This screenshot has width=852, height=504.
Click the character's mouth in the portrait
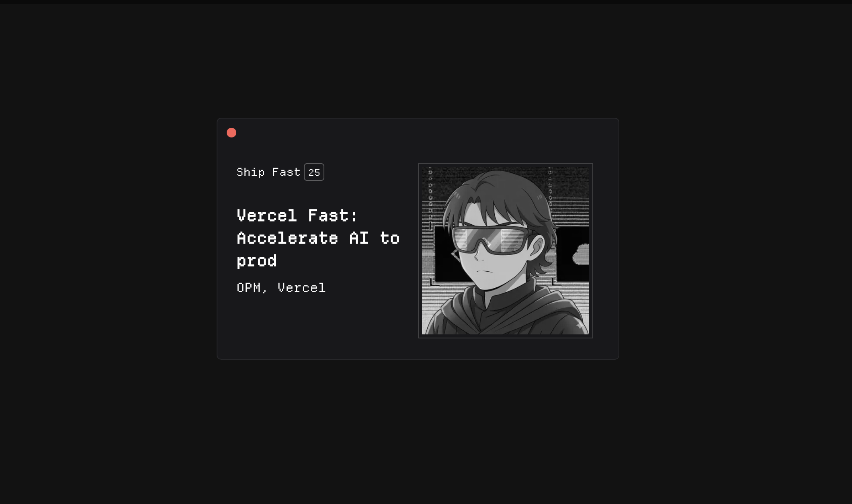tap(485, 270)
